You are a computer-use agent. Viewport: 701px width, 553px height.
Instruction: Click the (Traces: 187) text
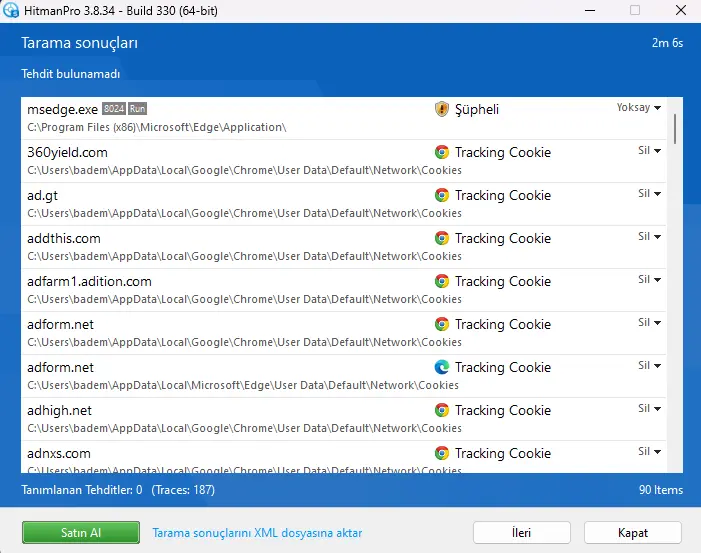point(183,490)
